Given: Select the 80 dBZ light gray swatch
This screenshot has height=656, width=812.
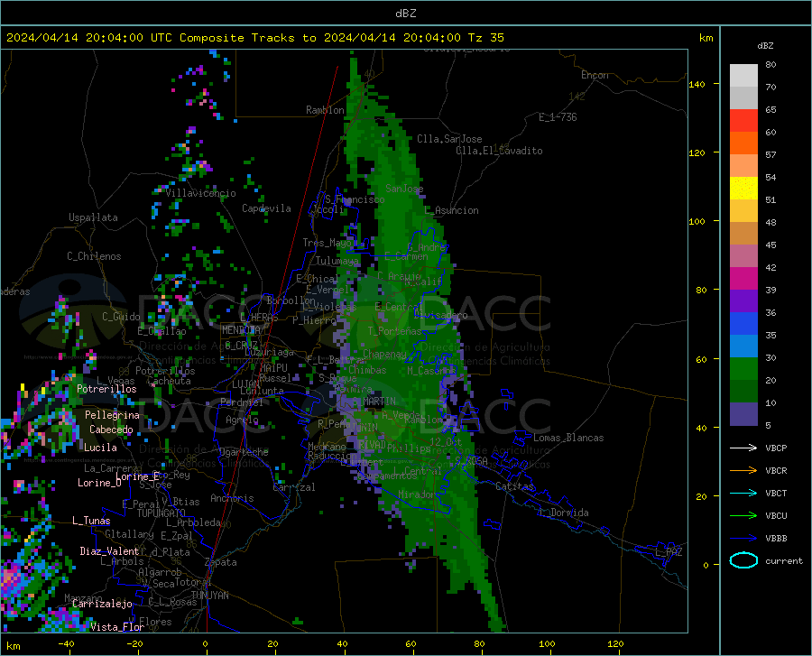Looking at the screenshot, I should (743, 75).
